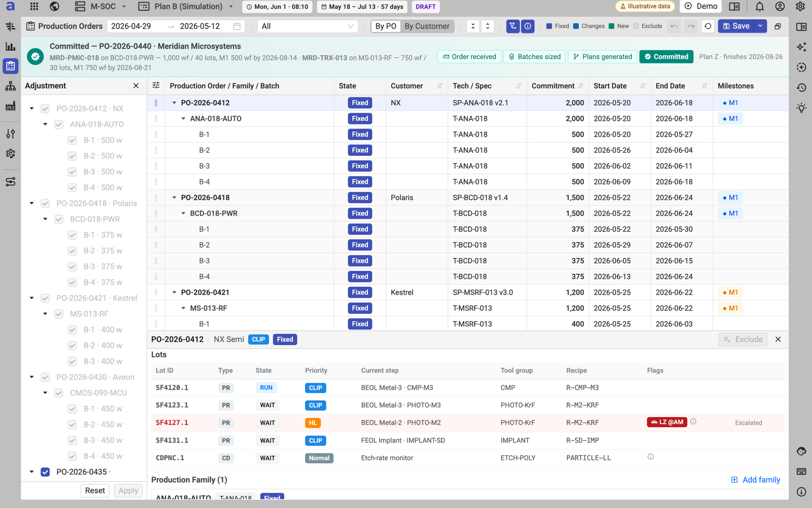Open the Save options dropdown arrow
This screenshot has height=508, width=812.
(x=760, y=26)
